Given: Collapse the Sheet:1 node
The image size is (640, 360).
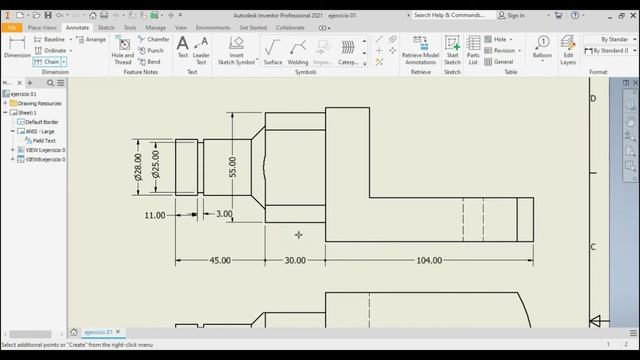Looking at the screenshot, I should tap(5, 112).
